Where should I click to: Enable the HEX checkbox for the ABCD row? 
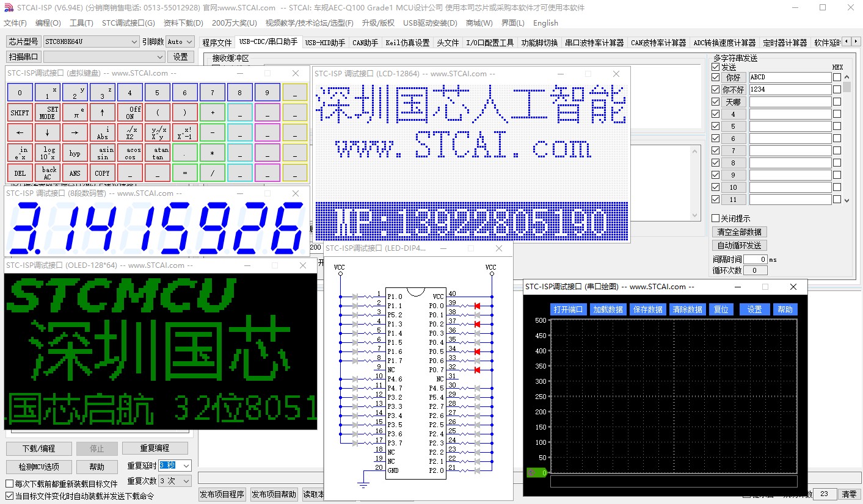[837, 77]
